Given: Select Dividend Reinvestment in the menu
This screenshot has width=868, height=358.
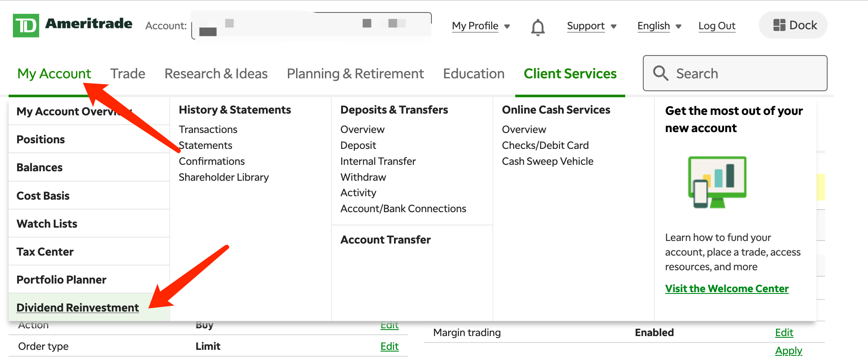Looking at the screenshot, I should (89, 307).
